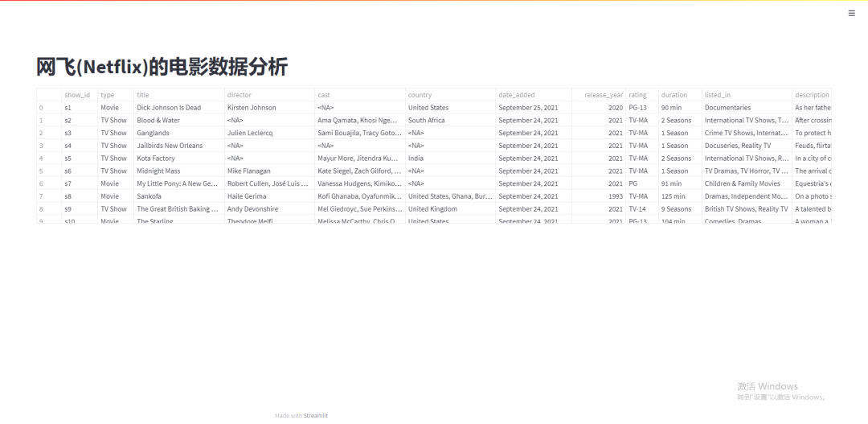868x424 pixels.
Task: Click the 'Mike Flanagan' director cell
Action: [269, 171]
